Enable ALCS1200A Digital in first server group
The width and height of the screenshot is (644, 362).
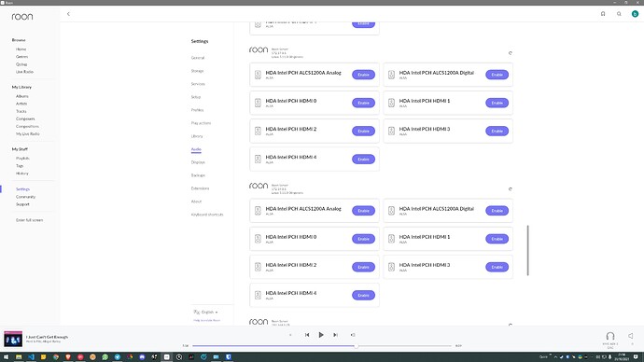(497, 75)
